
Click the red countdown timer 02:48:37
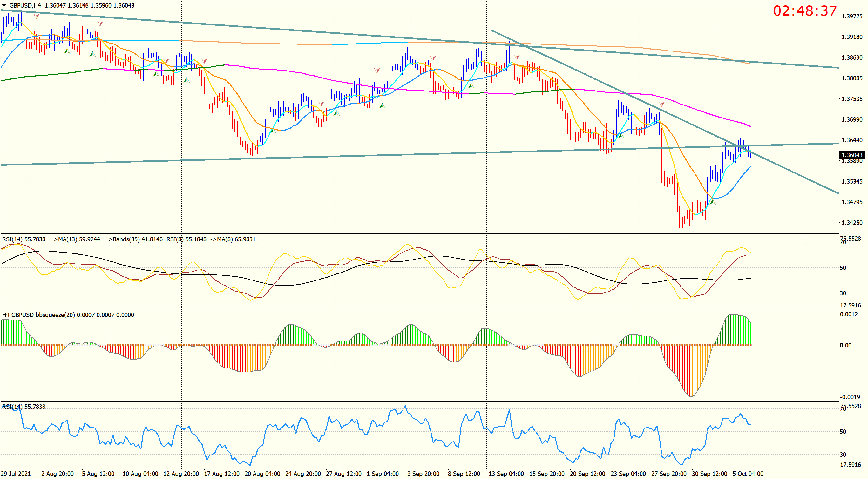(x=805, y=11)
